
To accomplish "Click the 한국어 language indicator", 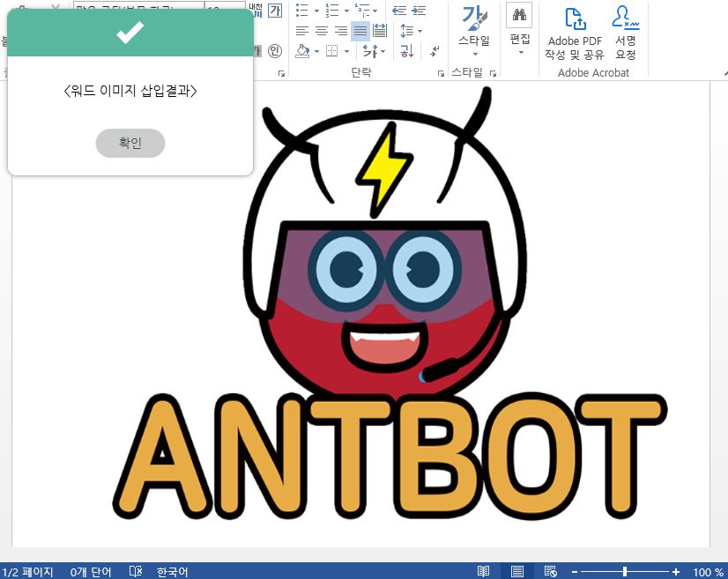I will [x=172, y=572].
